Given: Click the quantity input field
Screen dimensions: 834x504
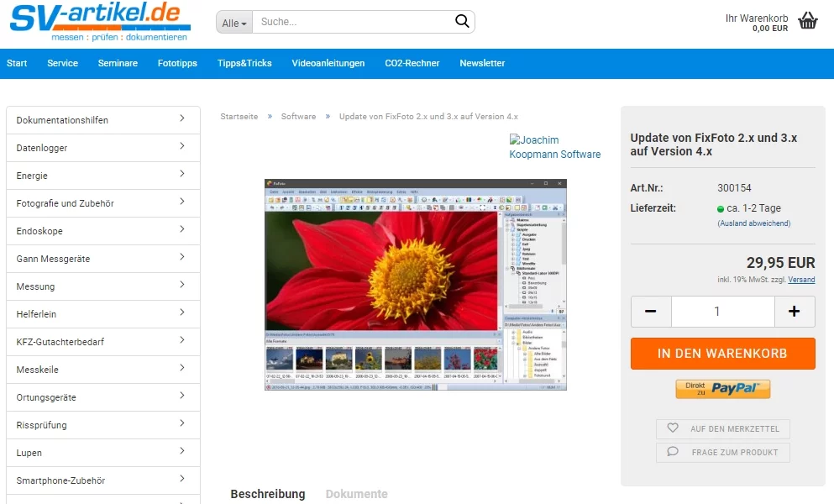Looking at the screenshot, I should tap(722, 312).
